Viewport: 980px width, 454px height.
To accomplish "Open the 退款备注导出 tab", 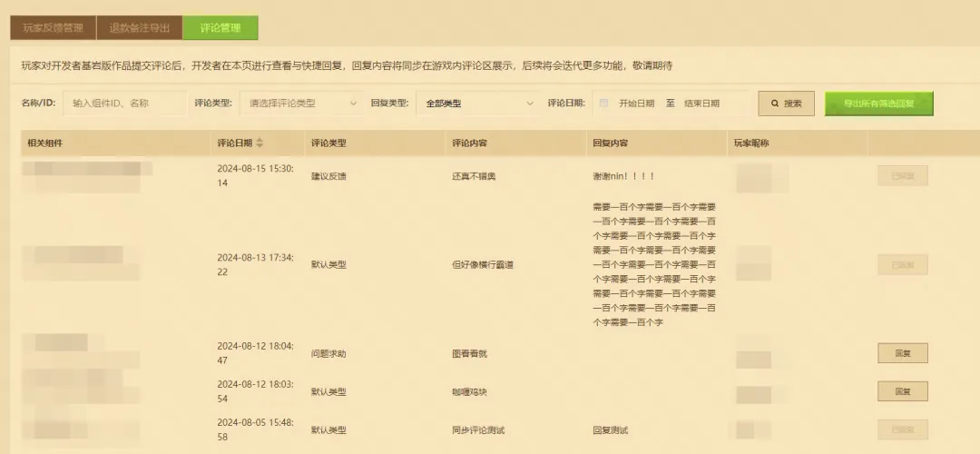I will 139,28.
